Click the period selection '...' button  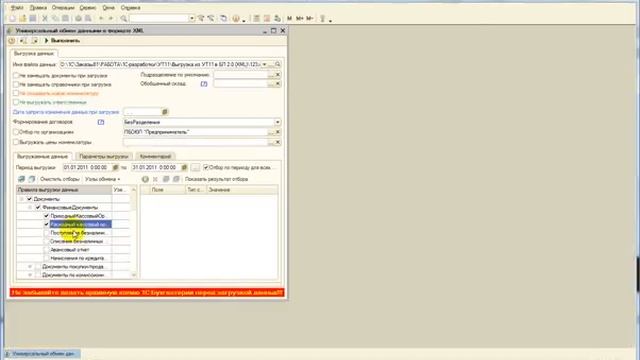tap(195, 167)
